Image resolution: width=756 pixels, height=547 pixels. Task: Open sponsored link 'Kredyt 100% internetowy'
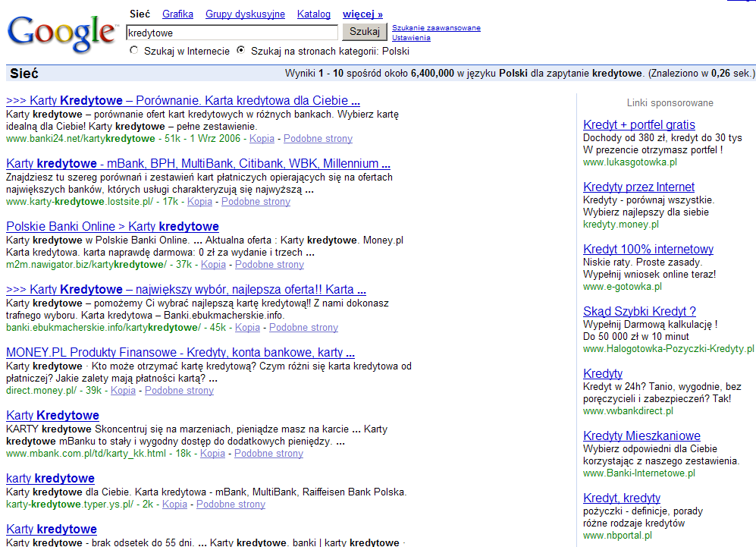[648, 249]
